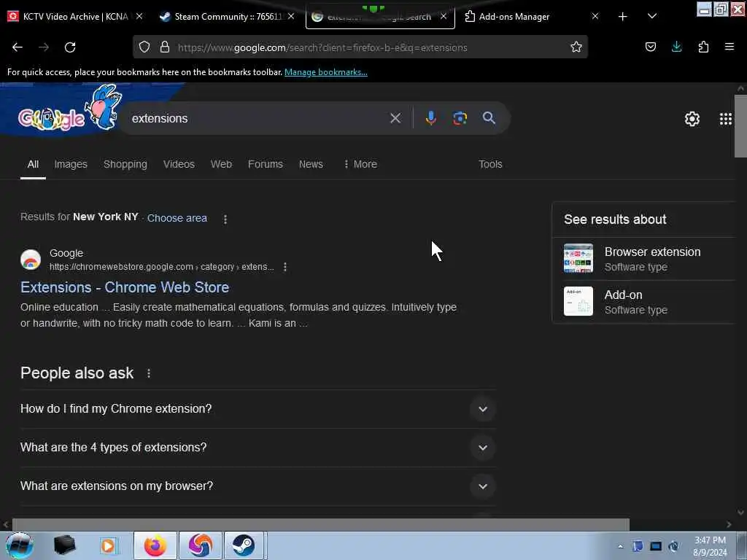Image resolution: width=747 pixels, height=560 pixels.
Task: List all tabs with the chevron button
Action: click(x=652, y=16)
